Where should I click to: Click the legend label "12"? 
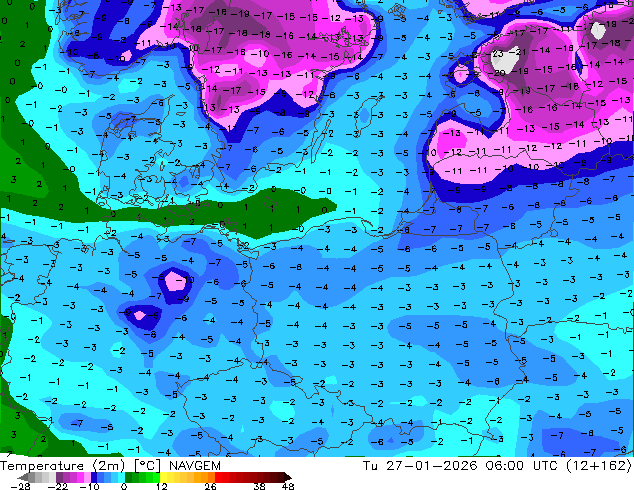click(162, 486)
